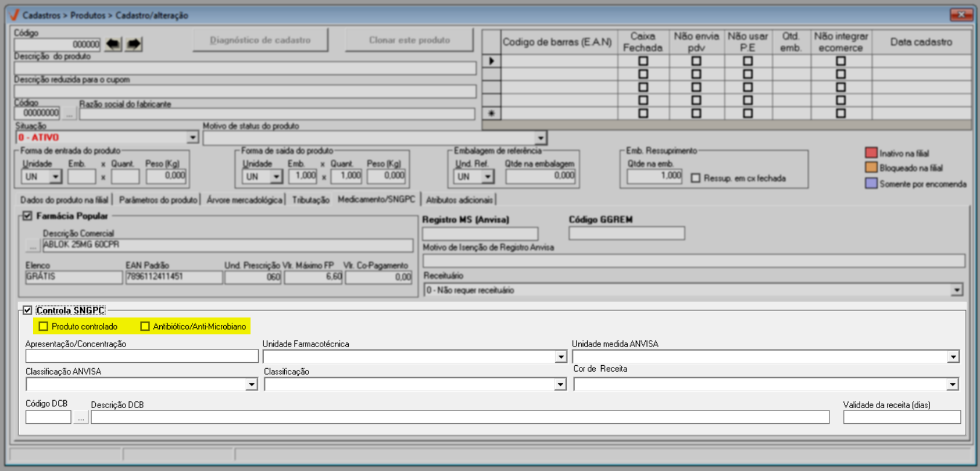Click the new-row asterisk marker in barcode grid
Viewport: 980px width, 471px height.
(492, 113)
